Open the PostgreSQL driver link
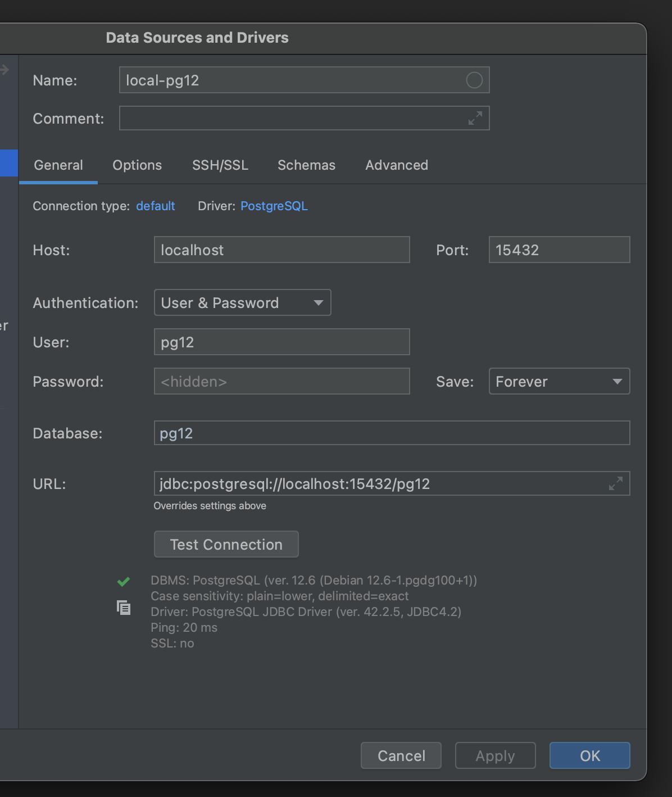The image size is (672, 797). pyautogui.click(x=274, y=206)
